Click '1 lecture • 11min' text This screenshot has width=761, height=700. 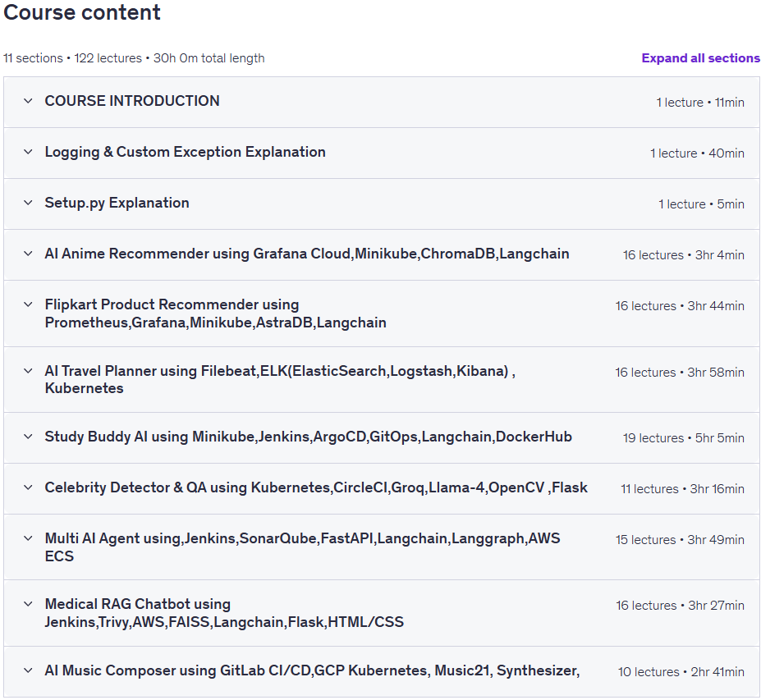[700, 103]
